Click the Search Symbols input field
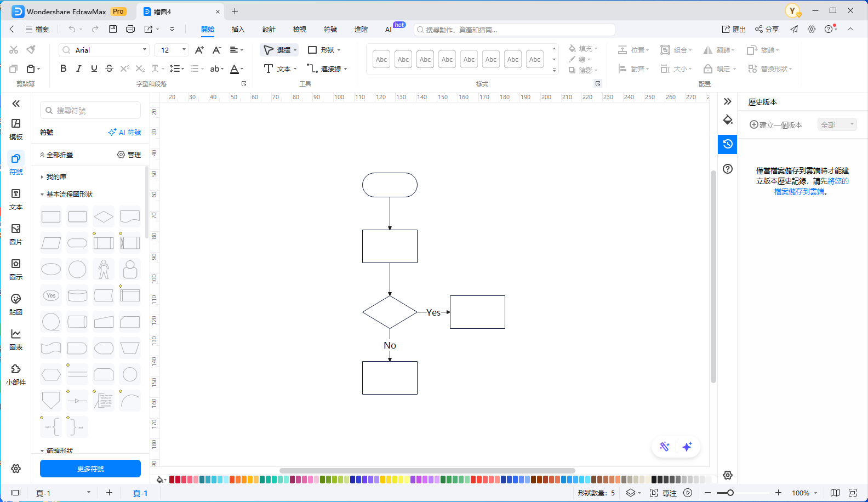This screenshot has height=502, width=868. tap(90, 111)
